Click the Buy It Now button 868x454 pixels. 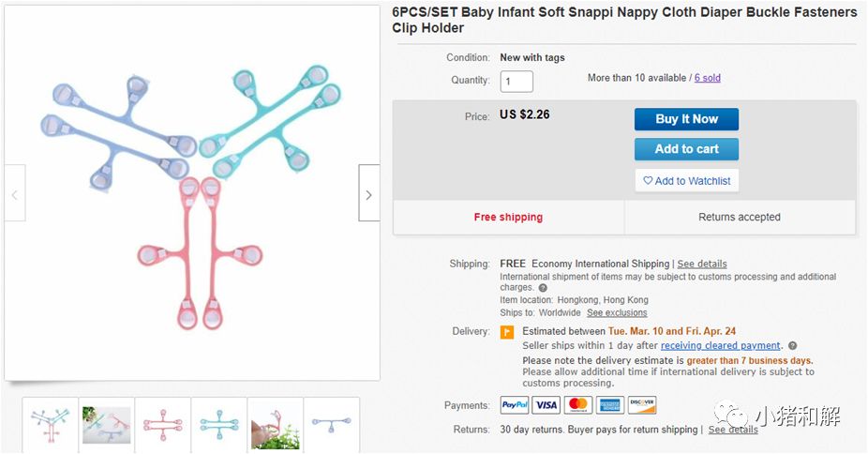tap(686, 119)
